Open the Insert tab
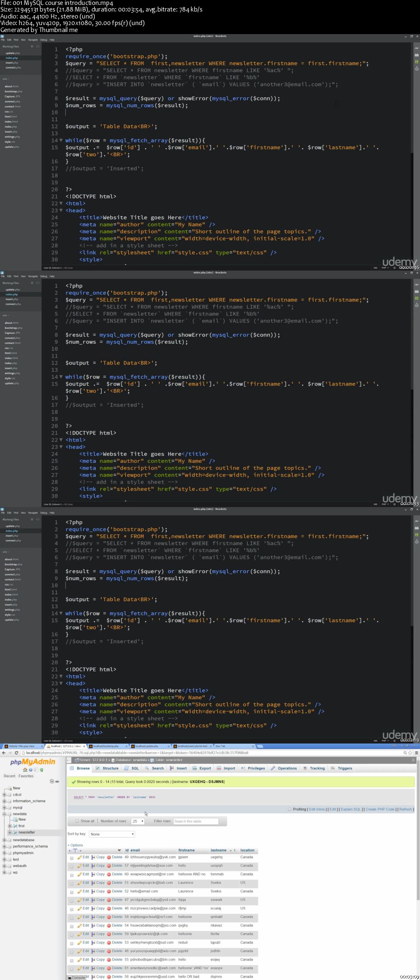 coord(178,768)
